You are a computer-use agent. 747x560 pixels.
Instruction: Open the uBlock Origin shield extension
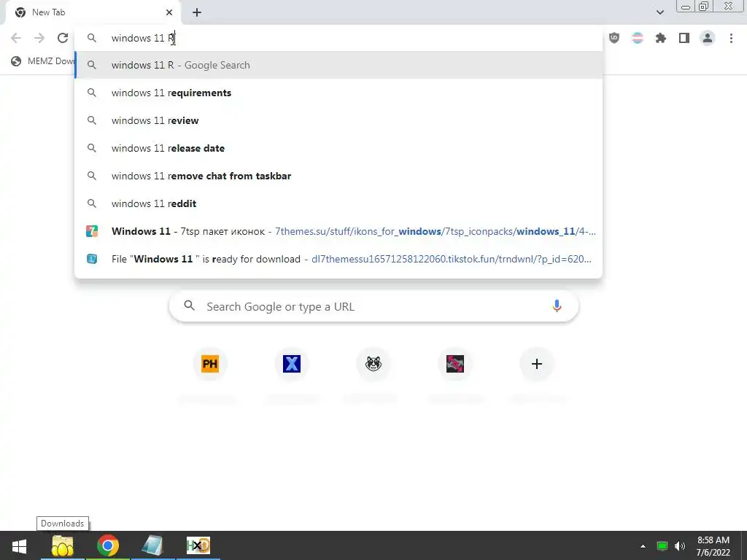614,38
